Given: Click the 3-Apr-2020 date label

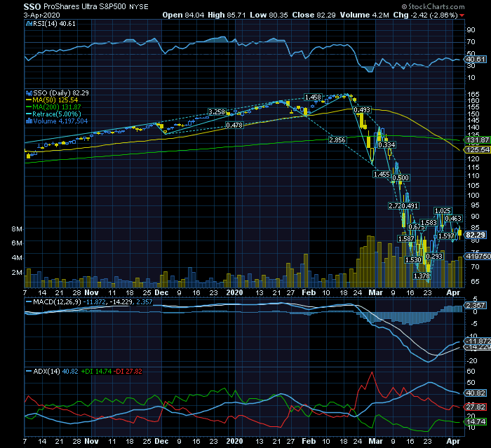Looking at the screenshot, I should (x=41, y=15).
